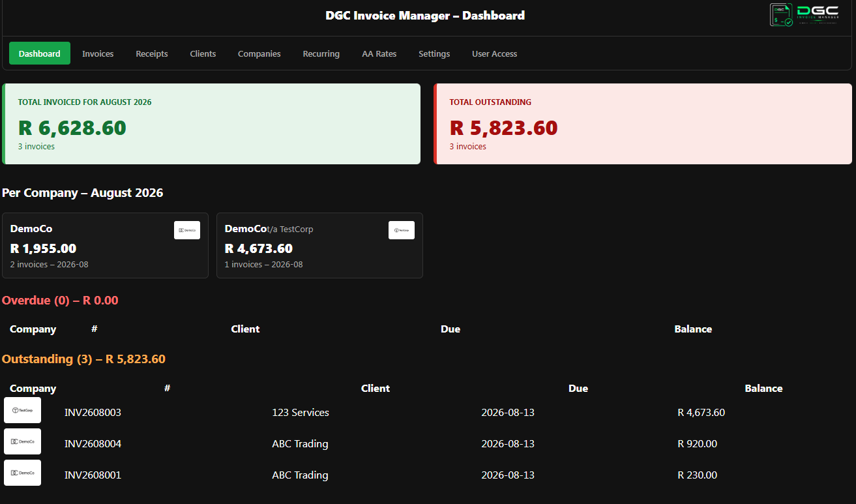Click the Balance header in Overdue table
The width and height of the screenshot is (856, 504).
(693, 329)
